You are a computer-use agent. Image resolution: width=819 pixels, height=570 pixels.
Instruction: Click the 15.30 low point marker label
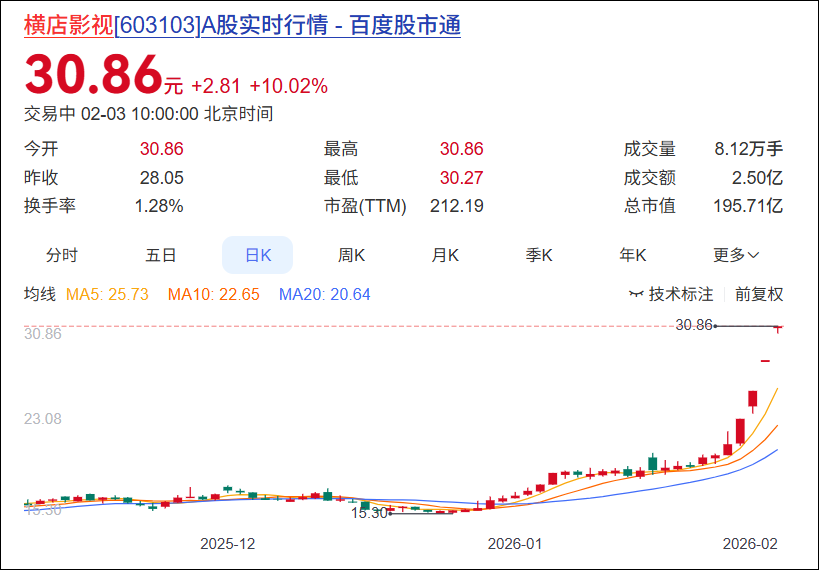pyautogui.click(x=369, y=513)
